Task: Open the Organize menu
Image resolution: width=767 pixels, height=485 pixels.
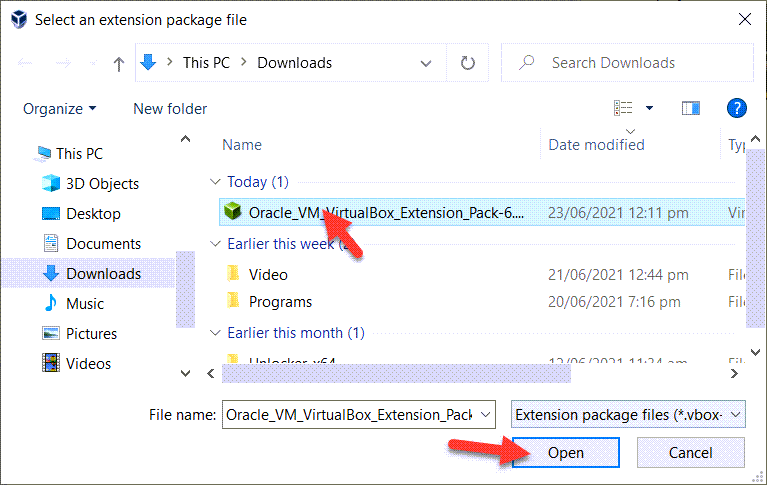Action: point(60,108)
